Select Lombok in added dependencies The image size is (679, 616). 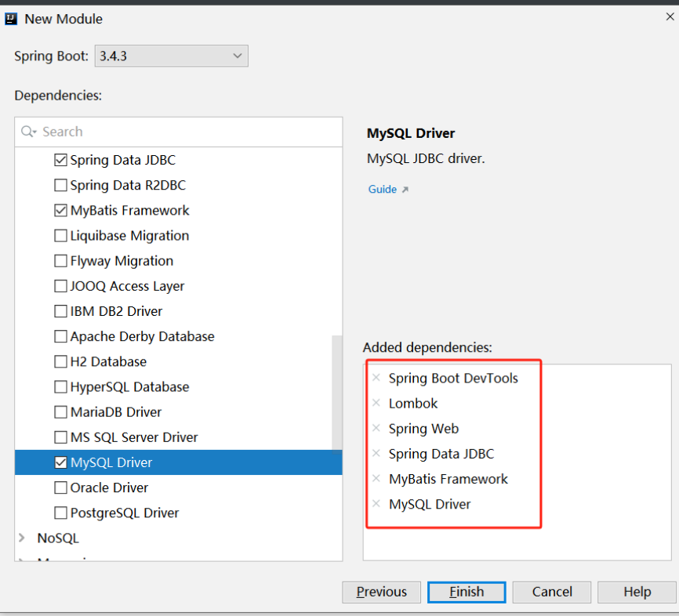point(413,404)
